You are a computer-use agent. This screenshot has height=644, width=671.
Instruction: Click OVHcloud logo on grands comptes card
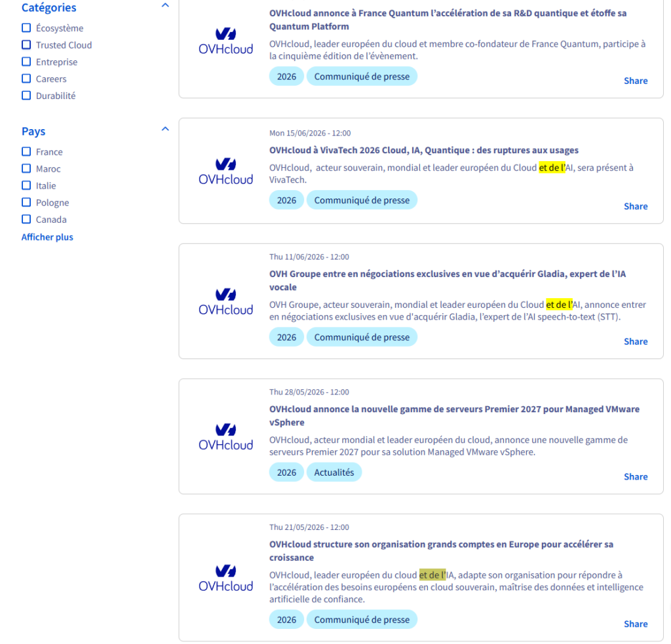click(225, 578)
